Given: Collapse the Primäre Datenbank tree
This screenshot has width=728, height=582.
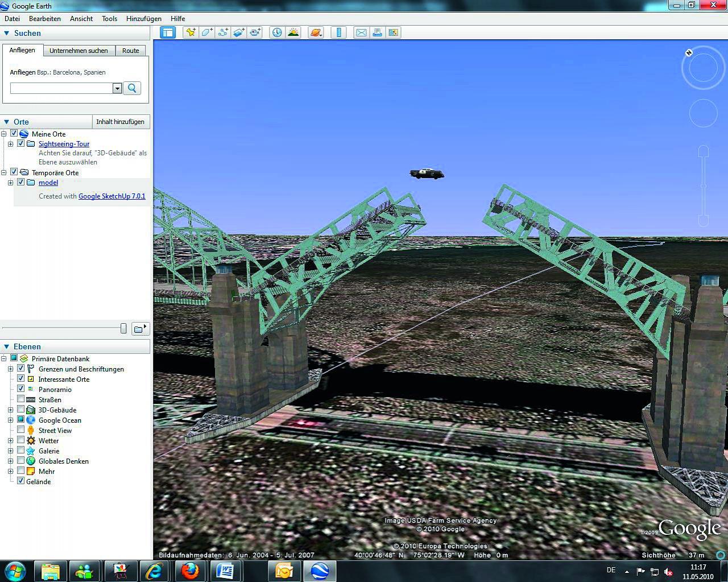Looking at the screenshot, I should point(4,359).
